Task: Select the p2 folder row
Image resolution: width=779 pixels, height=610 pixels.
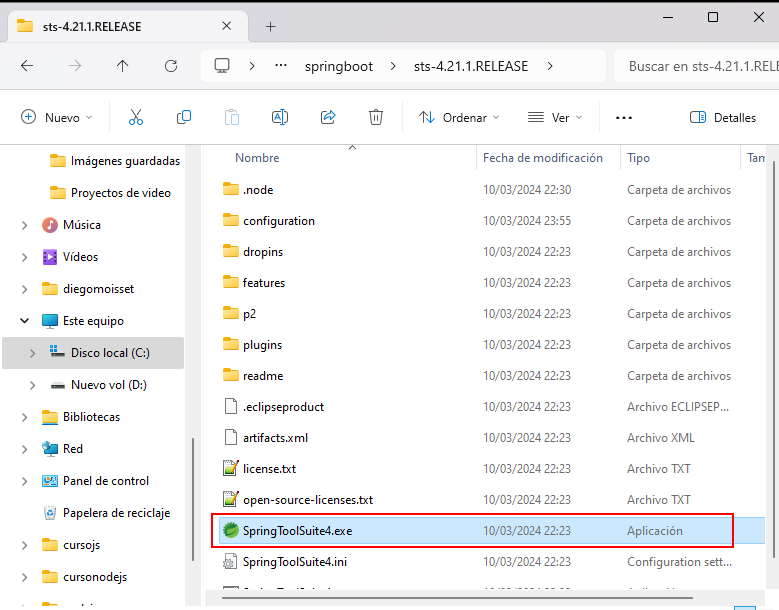Action: pos(492,313)
